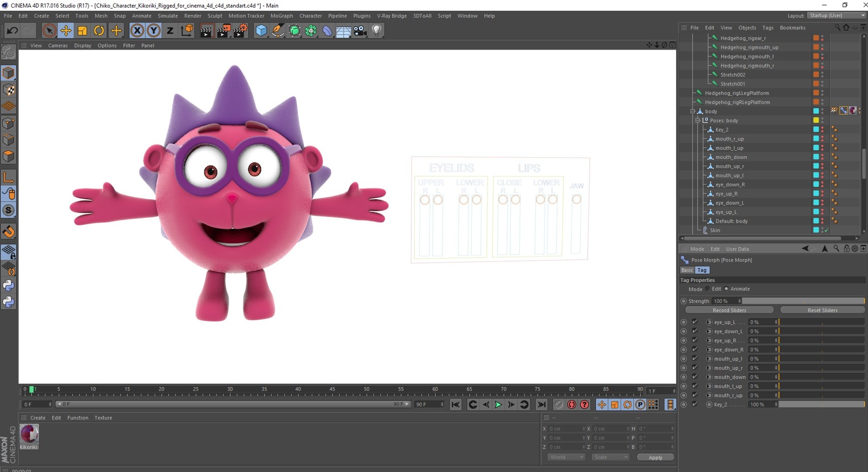
Task: Open the Layout Startup dropdown
Action: click(836, 16)
